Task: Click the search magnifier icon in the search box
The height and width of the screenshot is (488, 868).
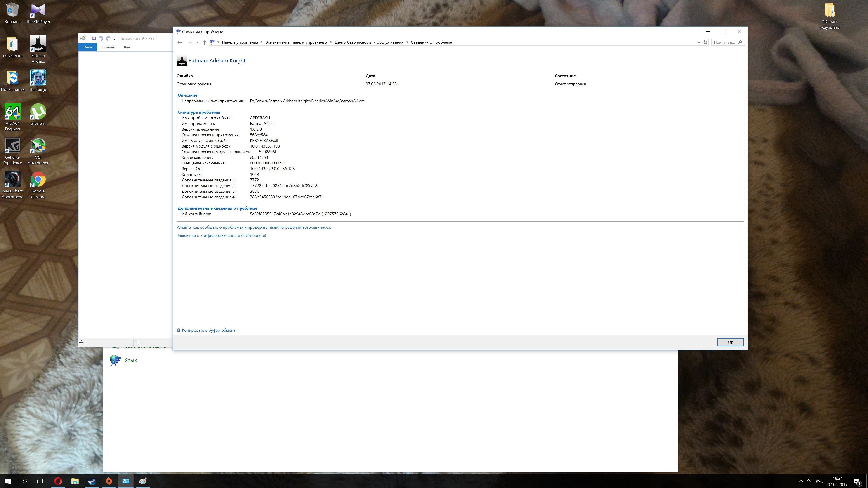Action: [740, 42]
